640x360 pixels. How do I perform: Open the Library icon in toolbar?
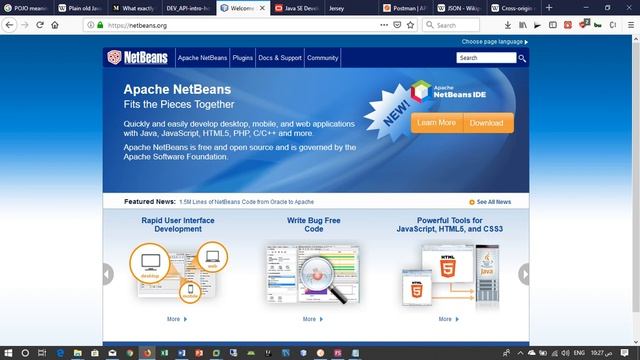[x=522, y=25]
